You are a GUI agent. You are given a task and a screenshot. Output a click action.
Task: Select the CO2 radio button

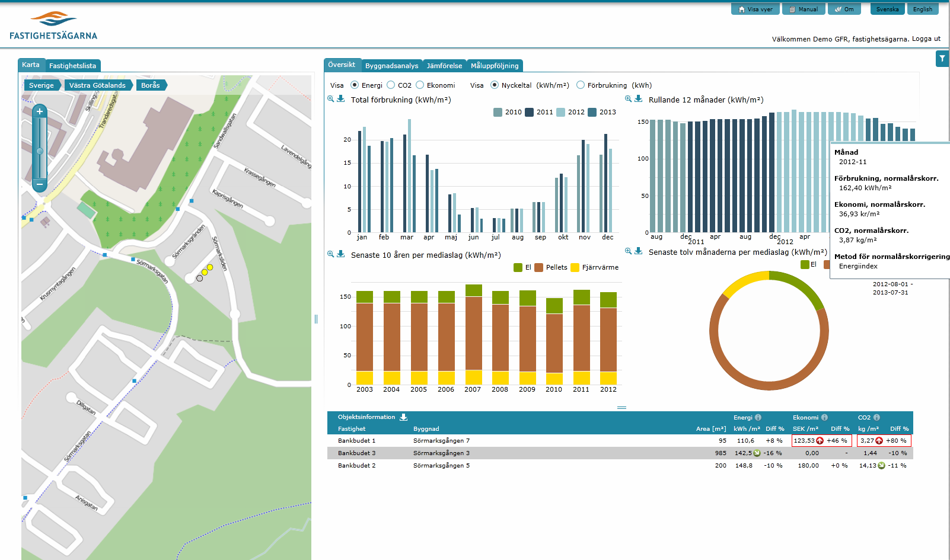pos(391,85)
